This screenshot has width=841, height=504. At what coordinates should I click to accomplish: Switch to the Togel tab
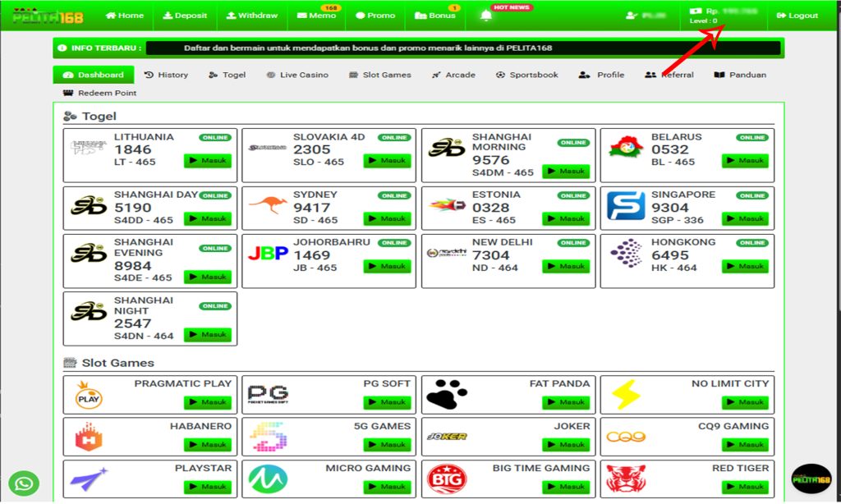pos(227,75)
